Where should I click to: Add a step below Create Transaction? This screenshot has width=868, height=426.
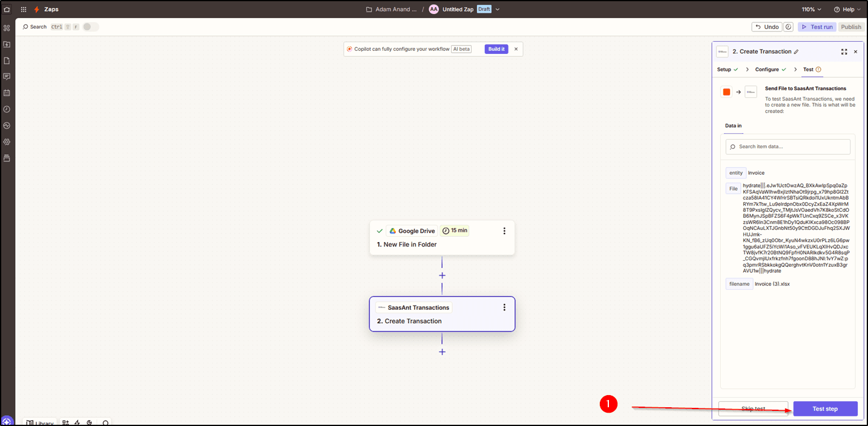point(442,352)
